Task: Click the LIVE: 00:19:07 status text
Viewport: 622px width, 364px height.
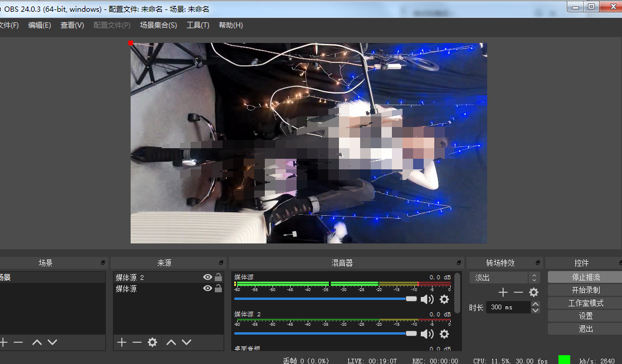Action: point(372,361)
